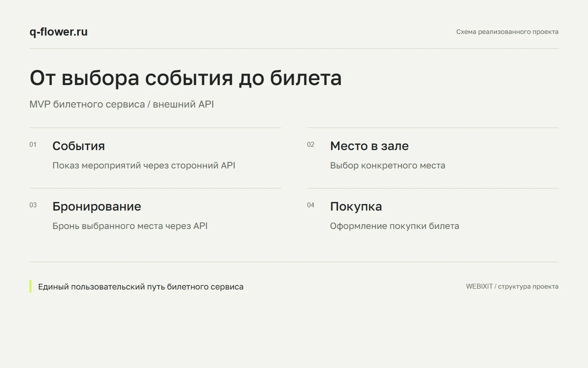Click step number 01
588x368 pixels.
click(33, 145)
